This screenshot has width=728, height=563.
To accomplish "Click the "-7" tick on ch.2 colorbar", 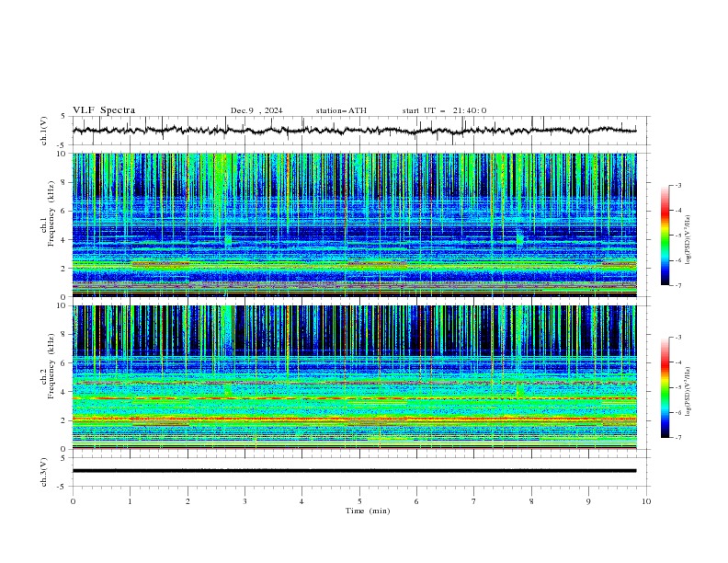I will [x=678, y=438].
